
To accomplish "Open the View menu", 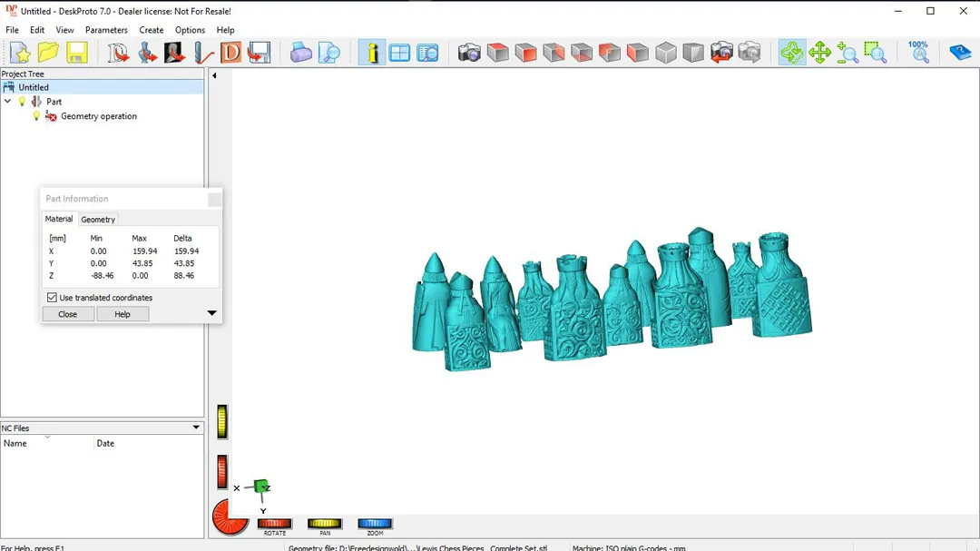I will pyautogui.click(x=64, y=30).
